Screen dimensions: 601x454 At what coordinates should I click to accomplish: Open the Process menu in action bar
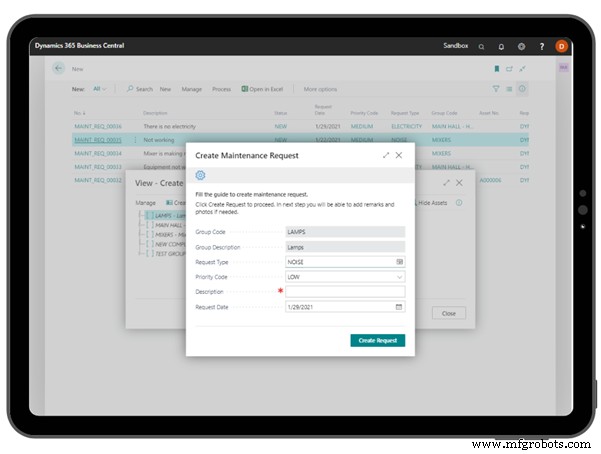click(x=221, y=89)
